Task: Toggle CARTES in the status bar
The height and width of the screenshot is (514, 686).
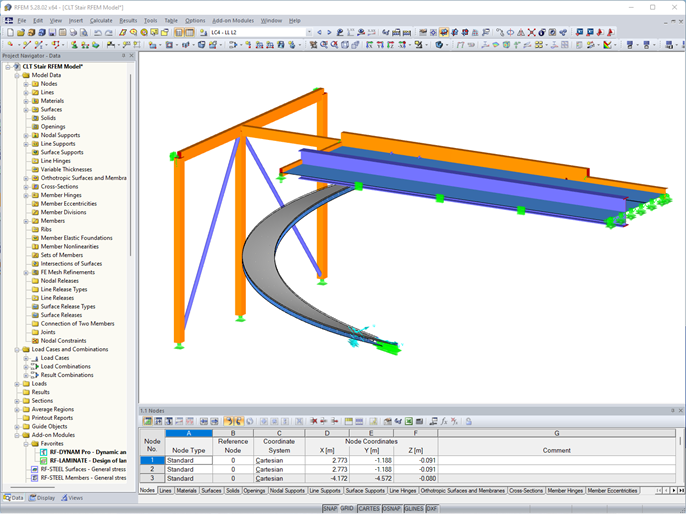Action: [x=369, y=509]
